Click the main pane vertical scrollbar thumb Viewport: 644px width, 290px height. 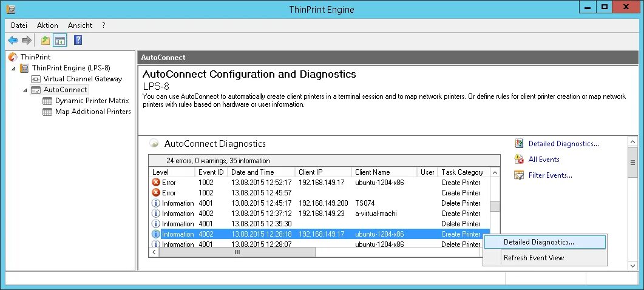coord(633,162)
